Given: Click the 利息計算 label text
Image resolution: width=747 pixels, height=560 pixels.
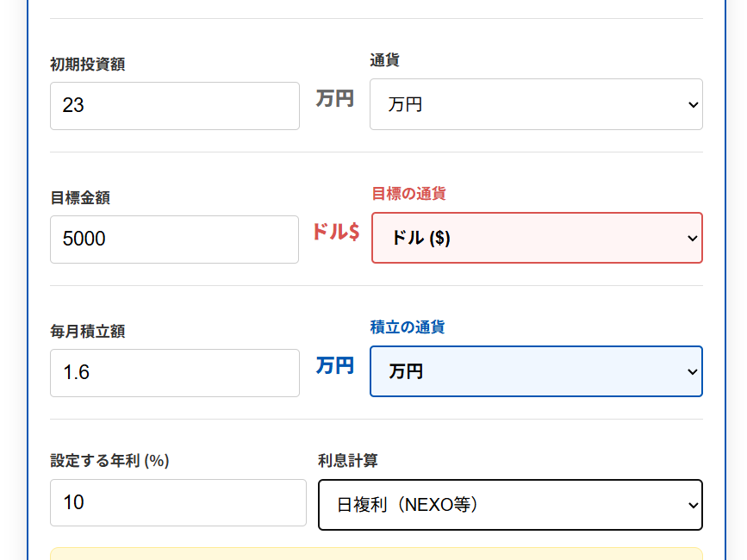Looking at the screenshot, I should tap(348, 461).
